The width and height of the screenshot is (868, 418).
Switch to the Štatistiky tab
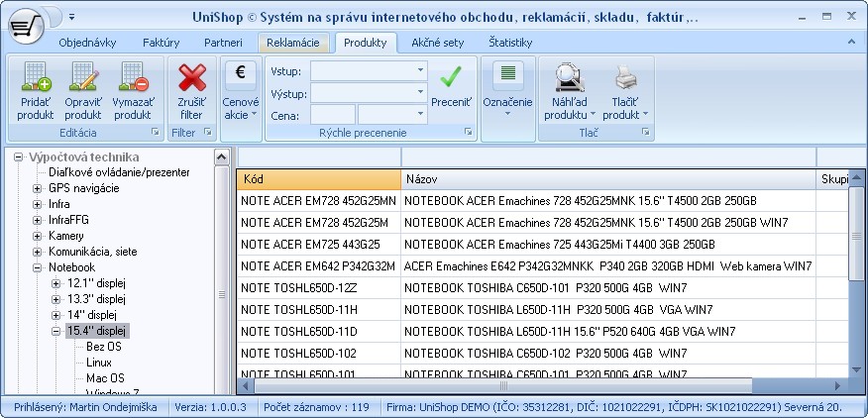(510, 43)
